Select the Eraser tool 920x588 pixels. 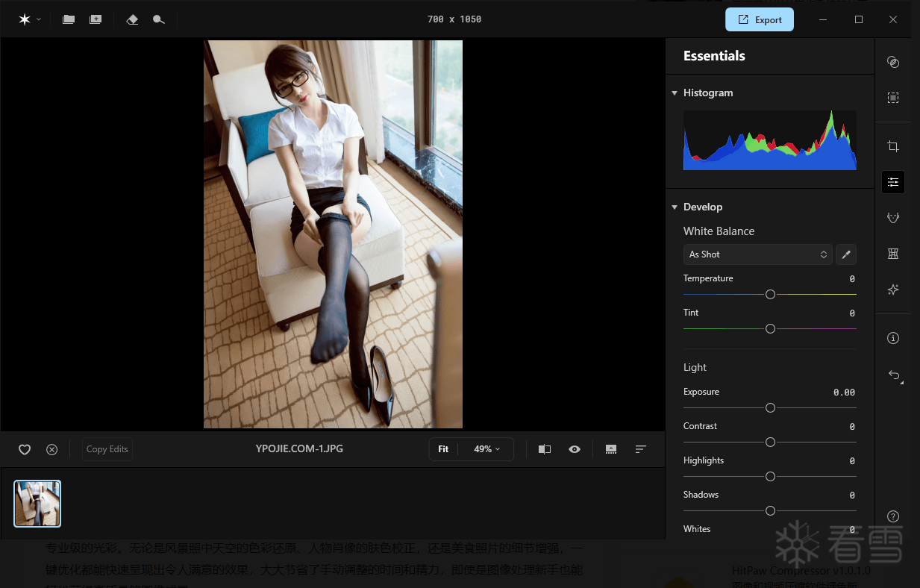132,19
